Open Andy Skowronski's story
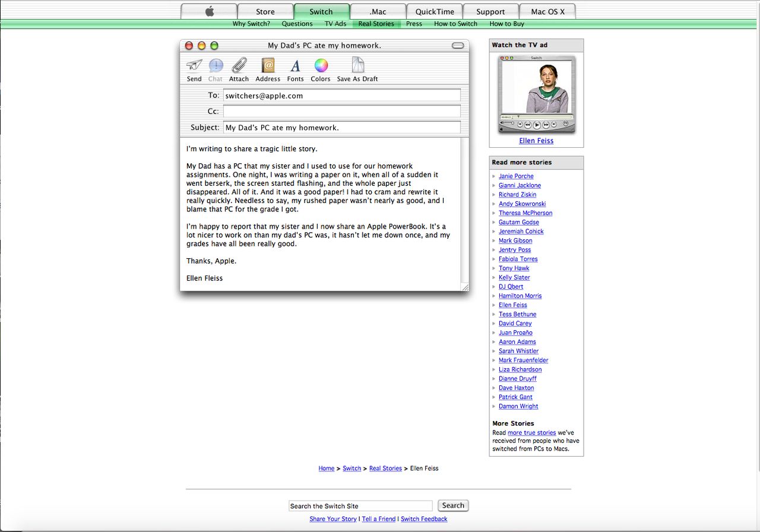 [522, 204]
